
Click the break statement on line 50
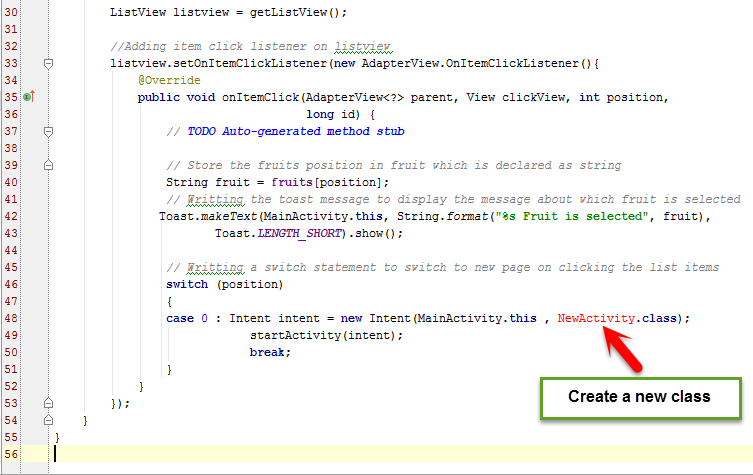(267, 352)
